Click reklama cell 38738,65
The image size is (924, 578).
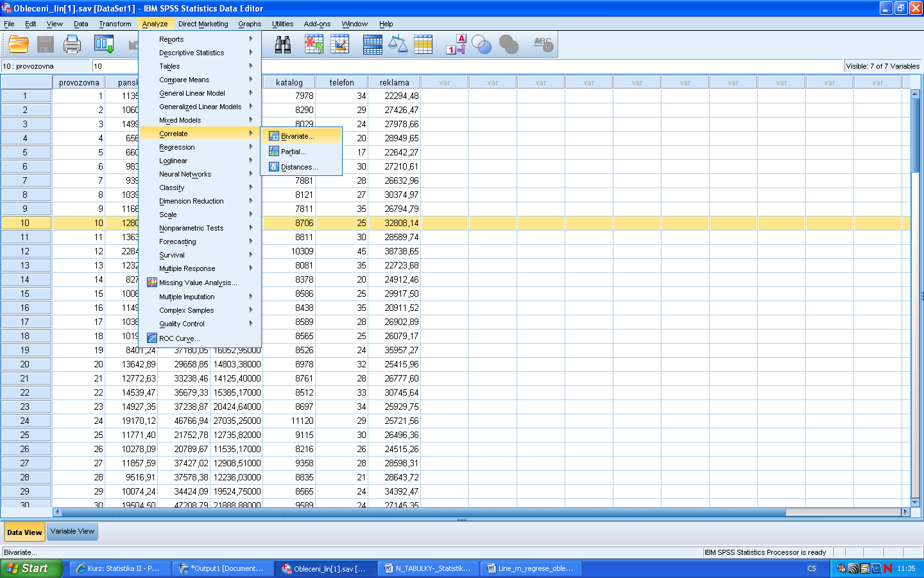coord(395,251)
